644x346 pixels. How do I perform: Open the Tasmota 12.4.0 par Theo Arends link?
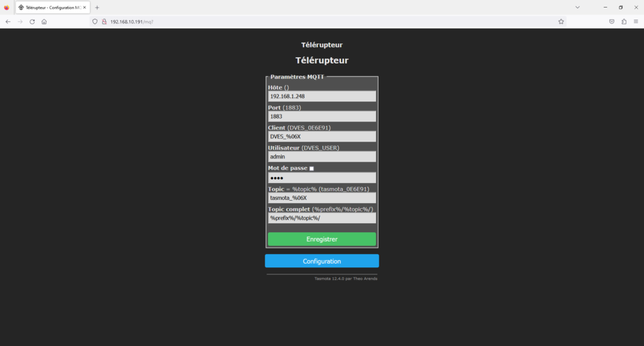pos(346,279)
